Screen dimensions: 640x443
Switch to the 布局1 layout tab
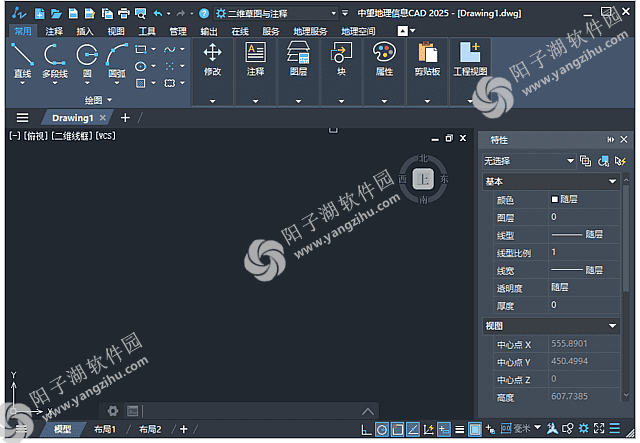[104, 429]
